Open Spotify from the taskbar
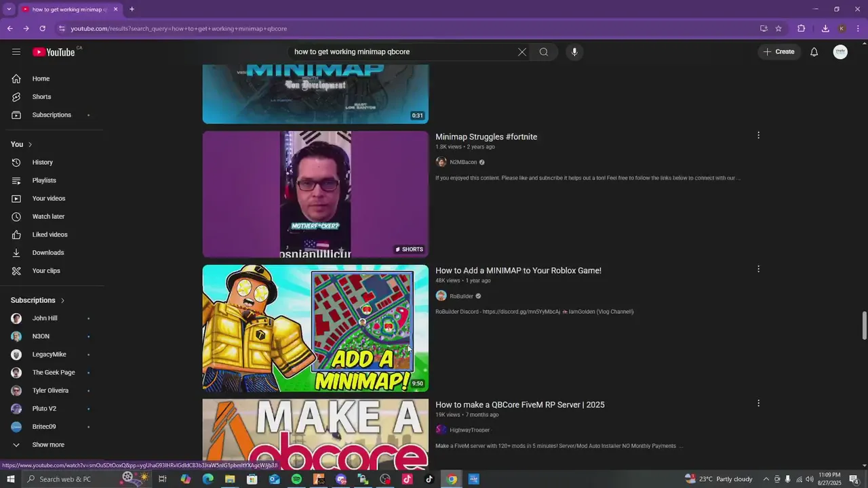 pos(296,479)
